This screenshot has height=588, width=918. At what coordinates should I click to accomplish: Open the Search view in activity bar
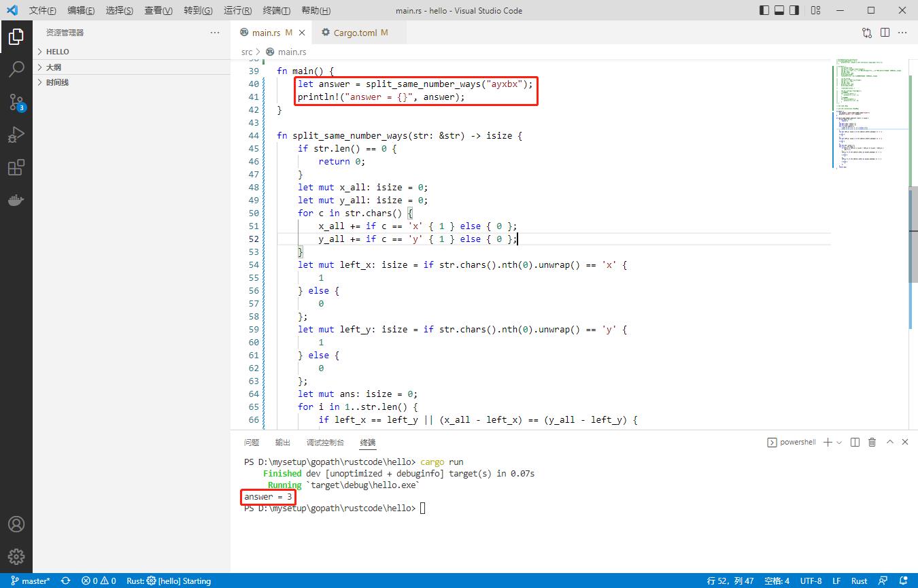point(16,69)
